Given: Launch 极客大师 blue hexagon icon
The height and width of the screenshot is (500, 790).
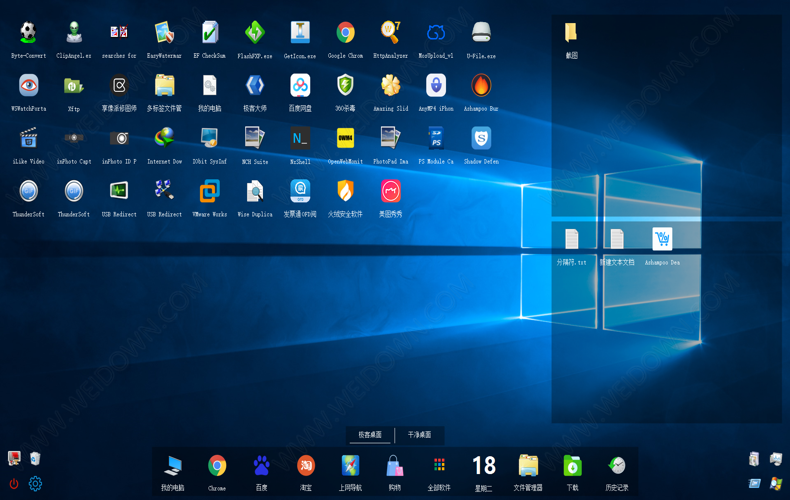Looking at the screenshot, I should tap(255, 86).
